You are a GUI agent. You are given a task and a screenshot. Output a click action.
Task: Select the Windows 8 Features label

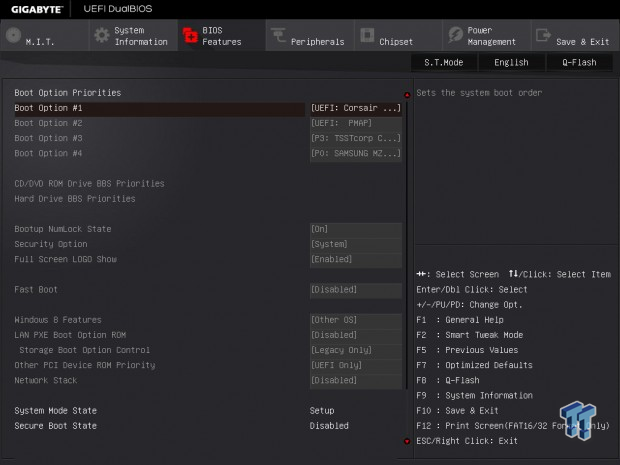pyautogui.click(x=58, y=320)
